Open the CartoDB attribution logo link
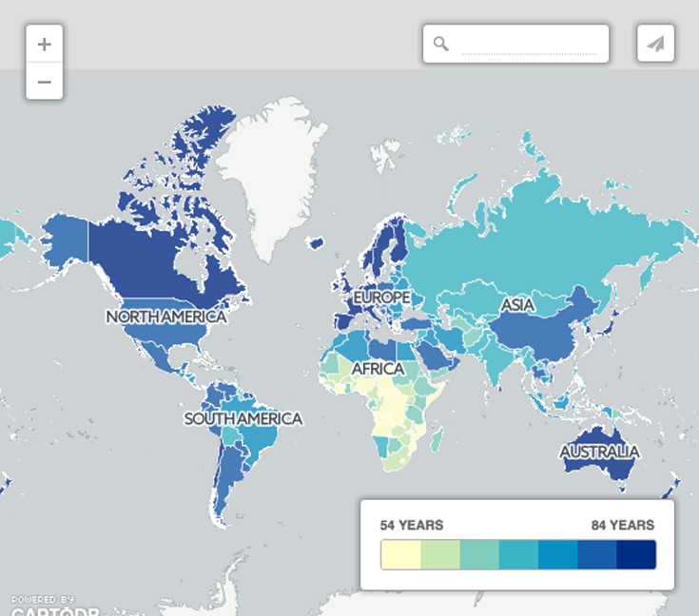The image size is (699, 616). (x=48, y=606)
